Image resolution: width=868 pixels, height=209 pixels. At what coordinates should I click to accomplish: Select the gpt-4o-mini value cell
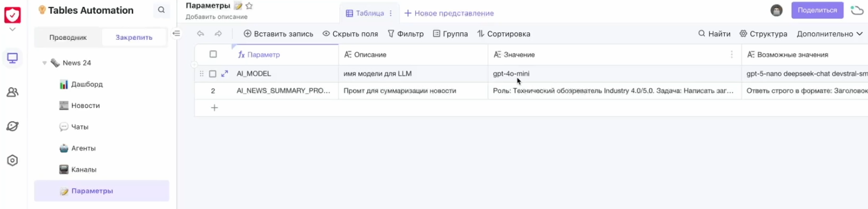(614, 74)
